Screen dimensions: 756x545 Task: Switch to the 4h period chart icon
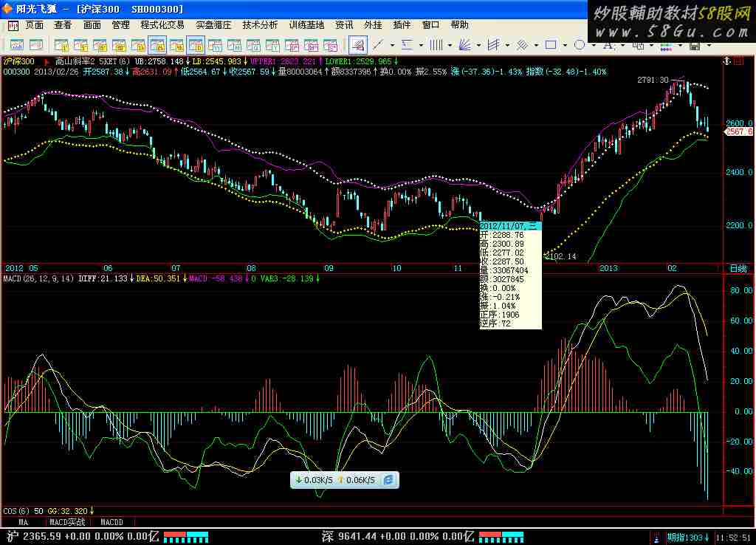point(176,45)
